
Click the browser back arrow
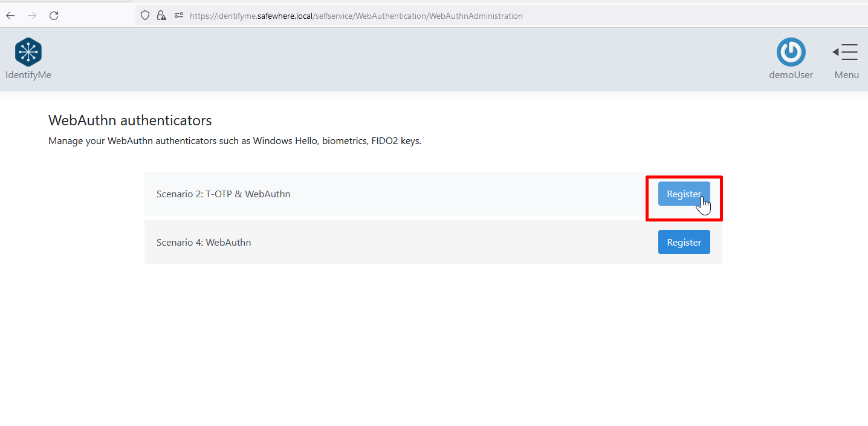click(x=10, y=16)
